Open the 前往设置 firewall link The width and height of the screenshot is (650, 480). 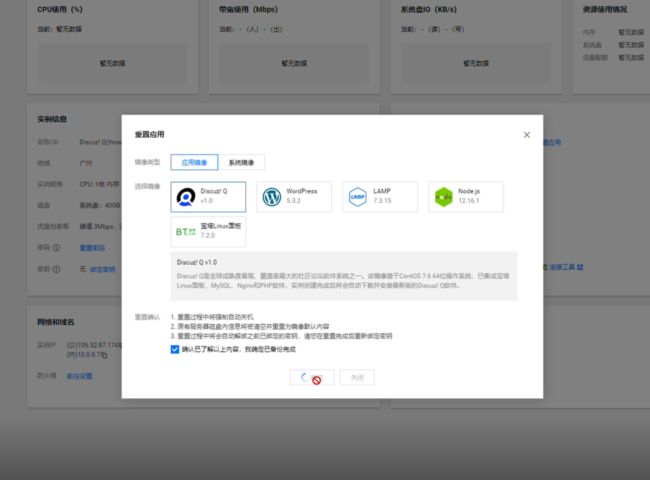pyautogui.click(x=80, y=376)
